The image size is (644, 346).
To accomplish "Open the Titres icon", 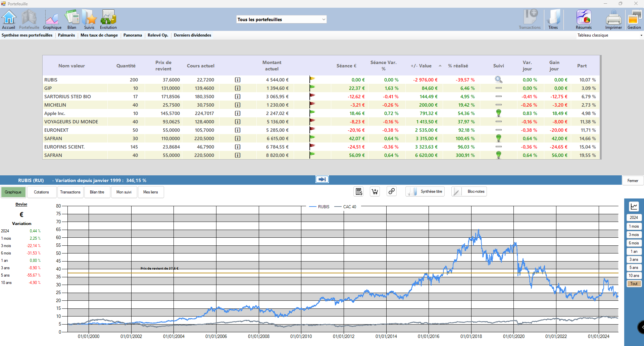I will point(553,19).
